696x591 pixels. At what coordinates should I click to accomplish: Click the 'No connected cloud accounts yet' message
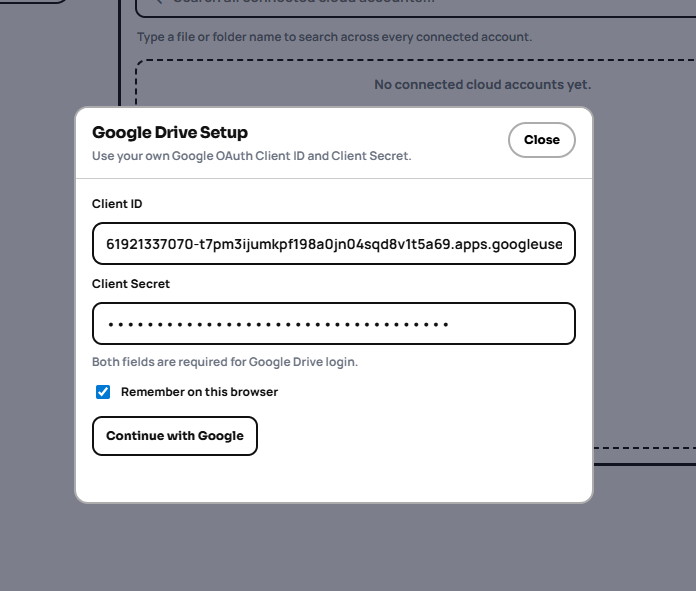pos(482,84)
